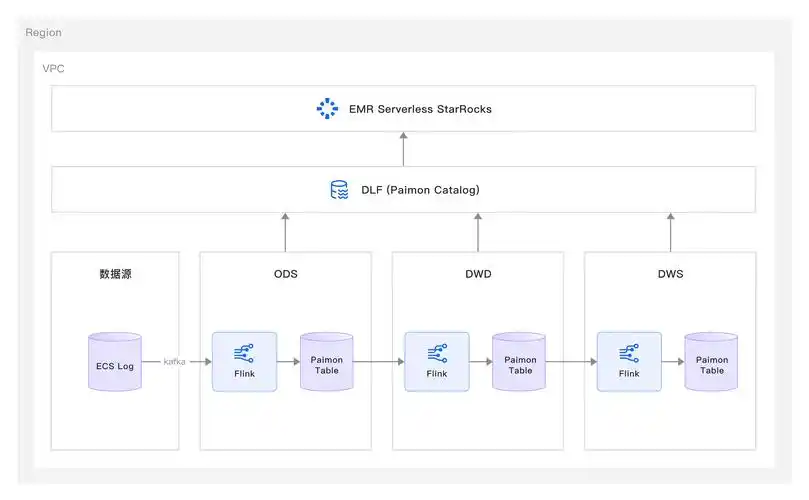Click the ECS Log cylinder
809x500 pixels.
click(x=114, y=361)
